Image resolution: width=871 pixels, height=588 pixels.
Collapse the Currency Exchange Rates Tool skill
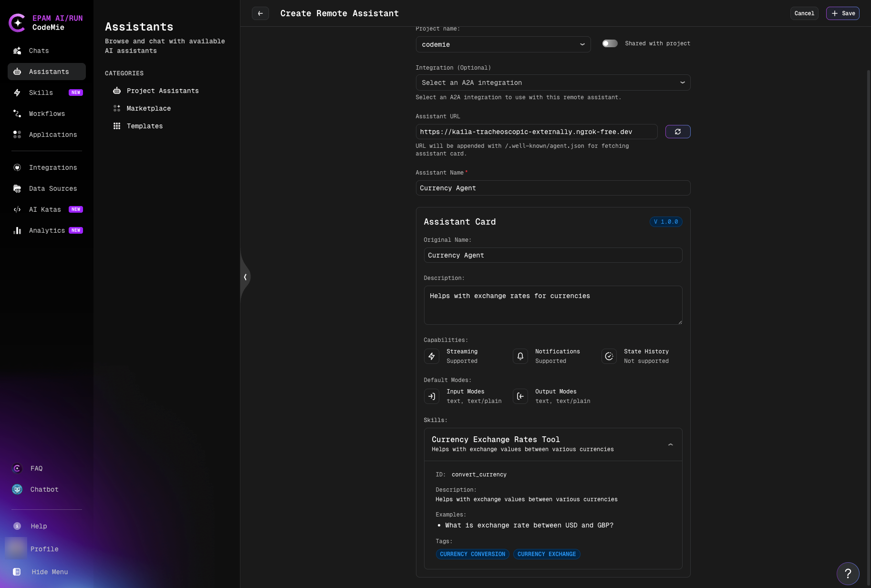[670, 444]
